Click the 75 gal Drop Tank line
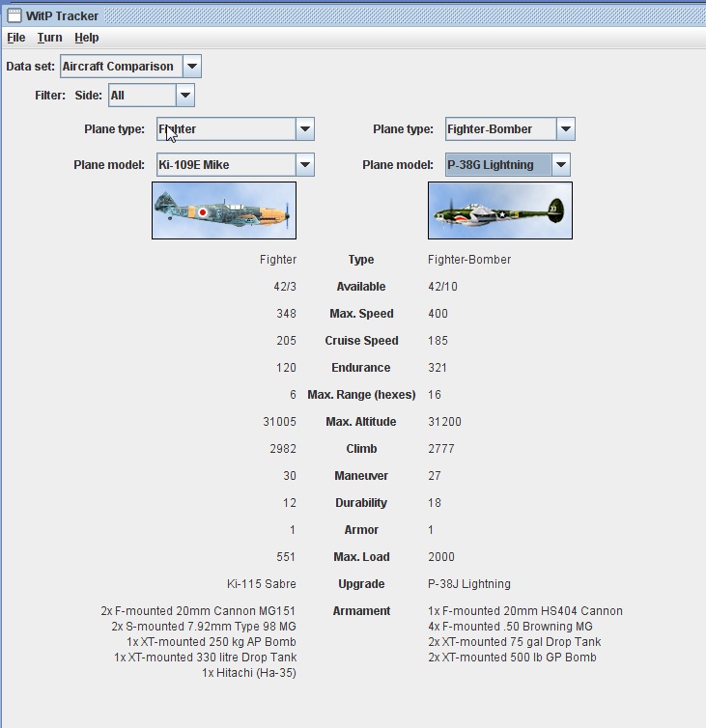The width and height of the screenshot is (706, 728). click(x=515, y=642)
